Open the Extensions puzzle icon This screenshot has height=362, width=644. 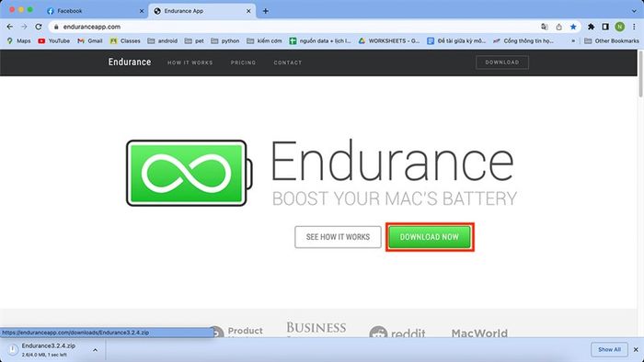pos(591,27)
